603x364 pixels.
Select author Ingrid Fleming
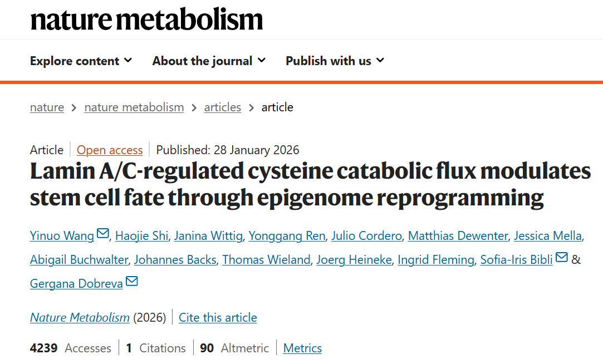point(436,260)
